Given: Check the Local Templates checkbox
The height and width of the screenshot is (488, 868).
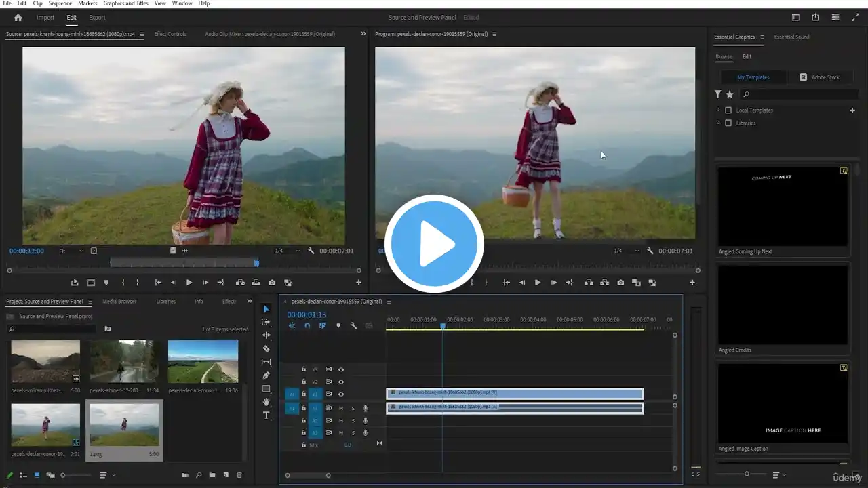Looking at the screenshot, I should (728, 110).
